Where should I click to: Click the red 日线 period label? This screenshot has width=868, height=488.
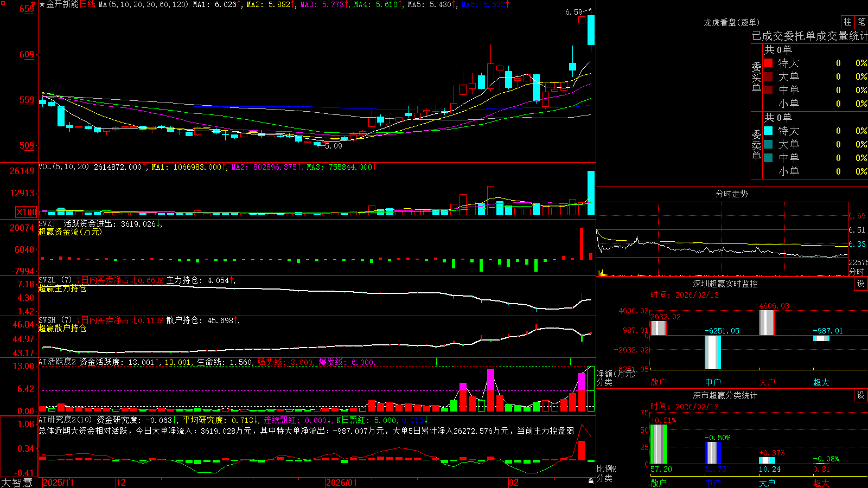click(87, 4)
